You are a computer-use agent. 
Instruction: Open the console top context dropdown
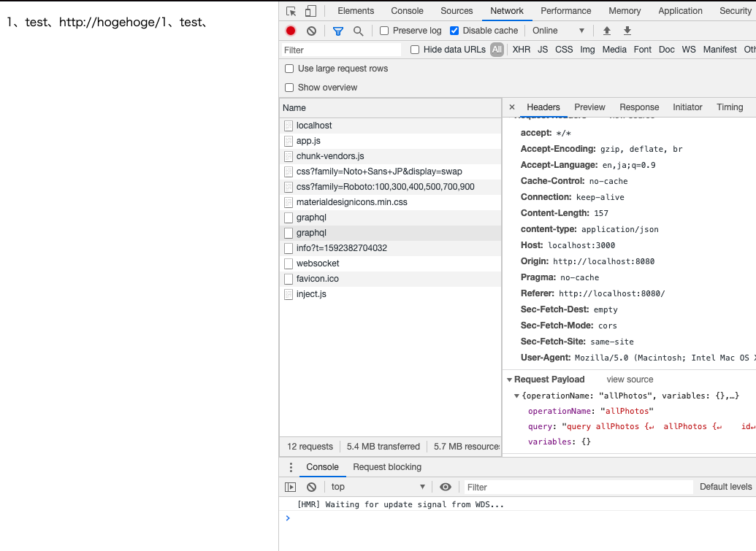click(378, 487)
